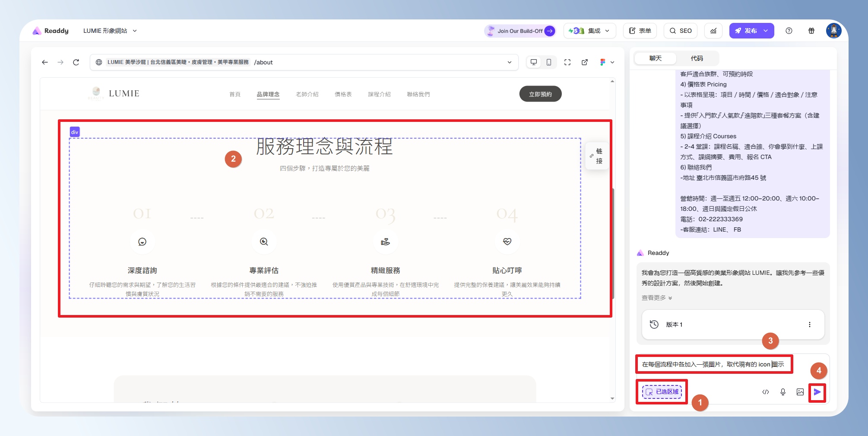Click the microphone voice input icon
Viewport: 868px width, 436px height.
pos(782,392)
